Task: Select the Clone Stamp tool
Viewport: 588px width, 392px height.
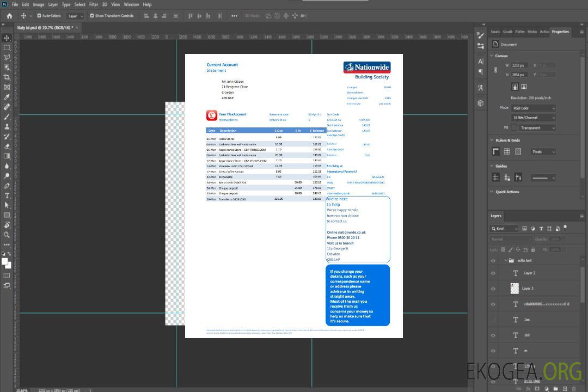Action: (7, 126)
